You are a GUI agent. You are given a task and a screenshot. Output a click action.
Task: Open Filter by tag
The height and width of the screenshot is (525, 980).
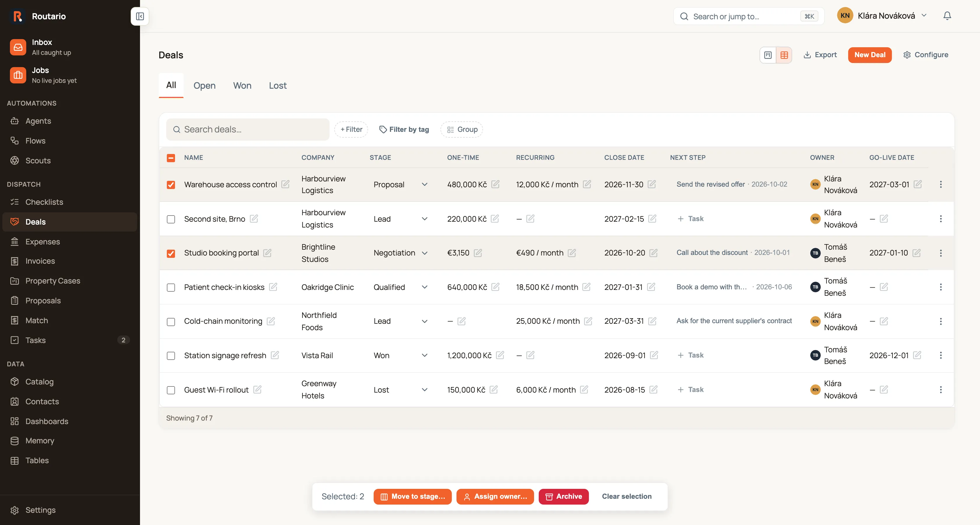(404, 129)
